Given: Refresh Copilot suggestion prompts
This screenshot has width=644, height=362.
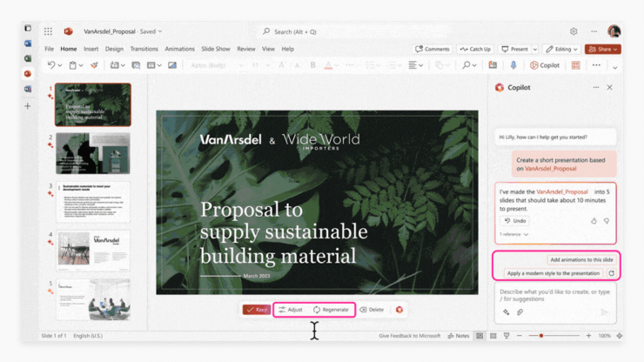Looking at the screenshot, I should [x=612, y=273].
